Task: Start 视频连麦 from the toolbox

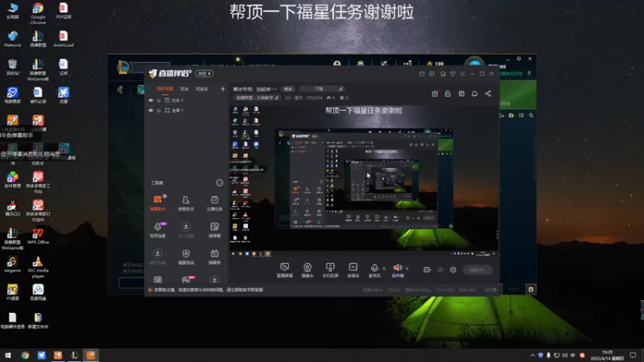Action: coord(158,230)
